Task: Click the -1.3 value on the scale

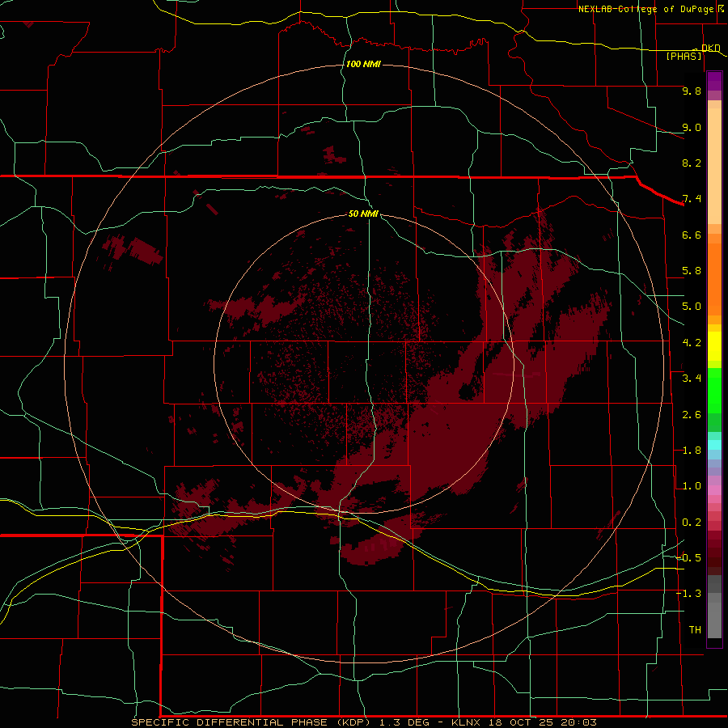Action: pyautogui.click(x=689, y=594)
